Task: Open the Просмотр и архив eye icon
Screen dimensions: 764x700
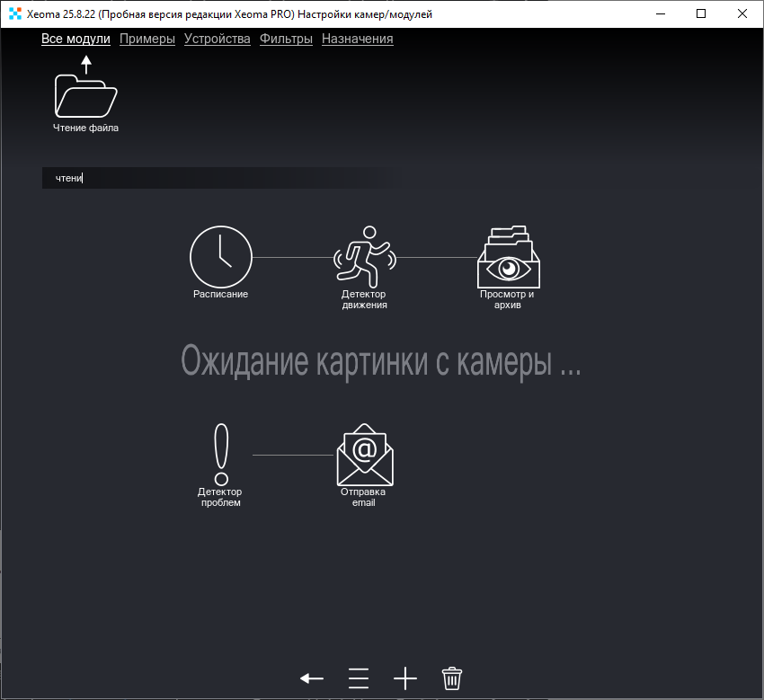Action: coord(508,259)
